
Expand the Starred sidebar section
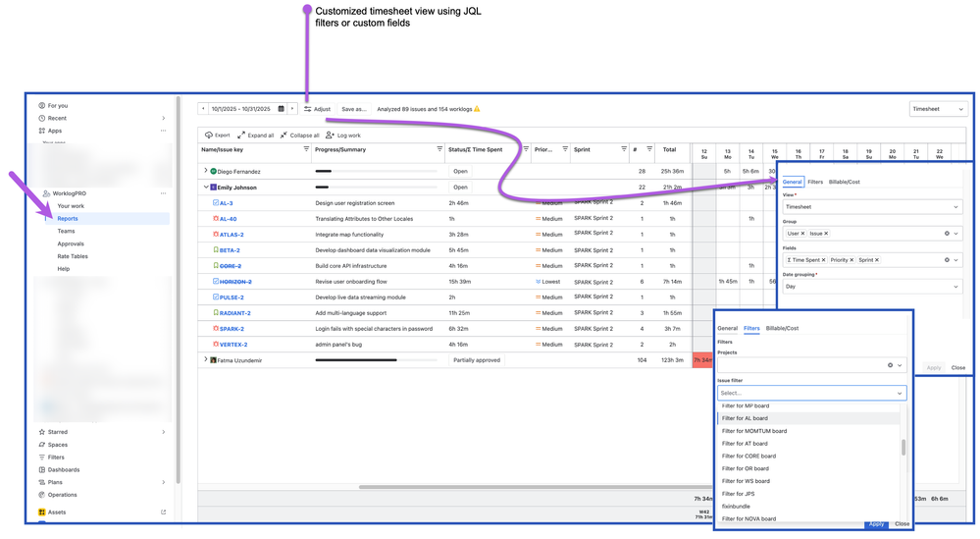tap(163, 432)
